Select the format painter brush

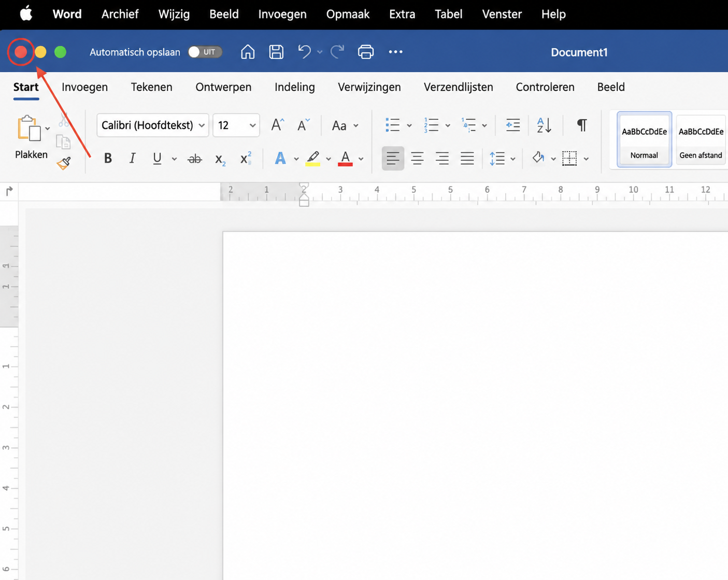click(64, 163)
